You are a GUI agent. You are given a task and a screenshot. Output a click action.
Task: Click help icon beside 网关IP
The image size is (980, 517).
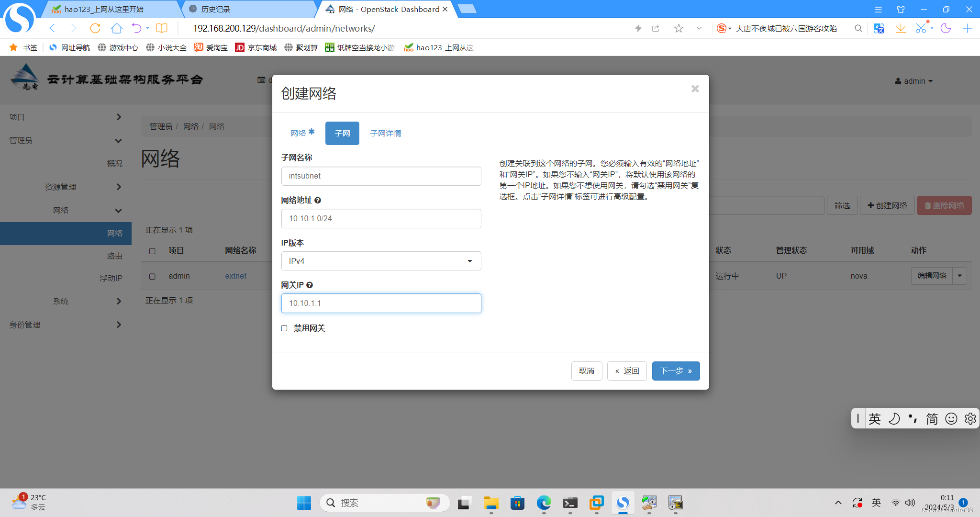coord(310,285)
